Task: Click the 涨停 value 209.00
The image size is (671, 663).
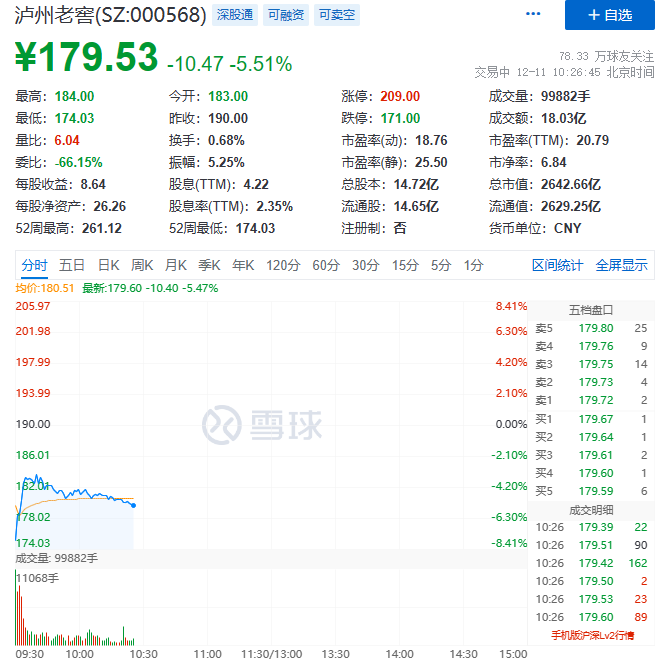Action: (x=400, y=96)
